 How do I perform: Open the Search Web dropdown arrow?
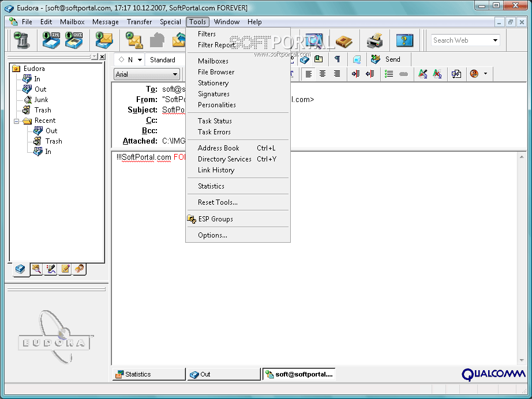(x=495, y=40)
